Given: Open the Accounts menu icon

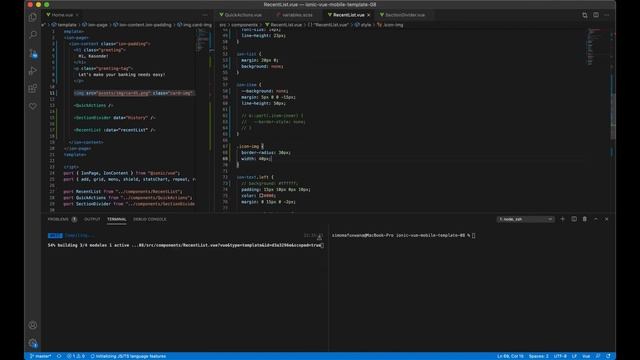Looking at the screenshot, I should click(33, 325).
